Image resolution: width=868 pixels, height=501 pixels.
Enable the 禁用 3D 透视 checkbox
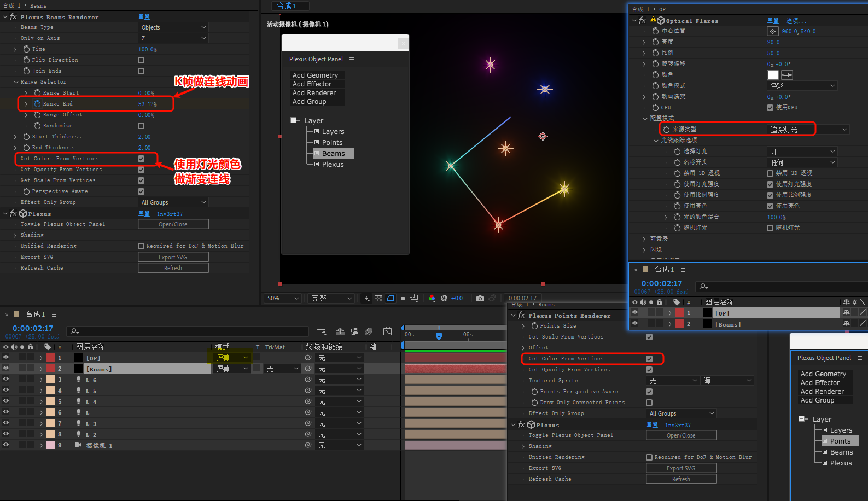[x=770, y=173]
